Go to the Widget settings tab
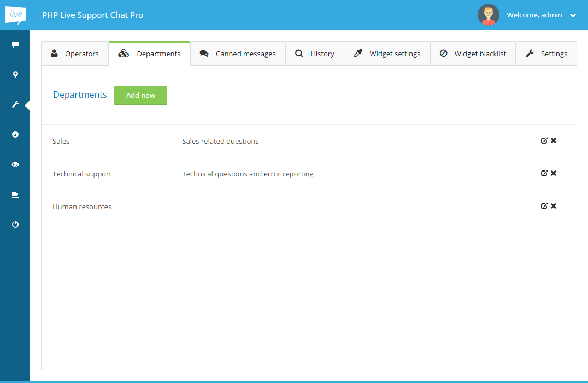Screen dimensions: 588x383 point(387,54)
